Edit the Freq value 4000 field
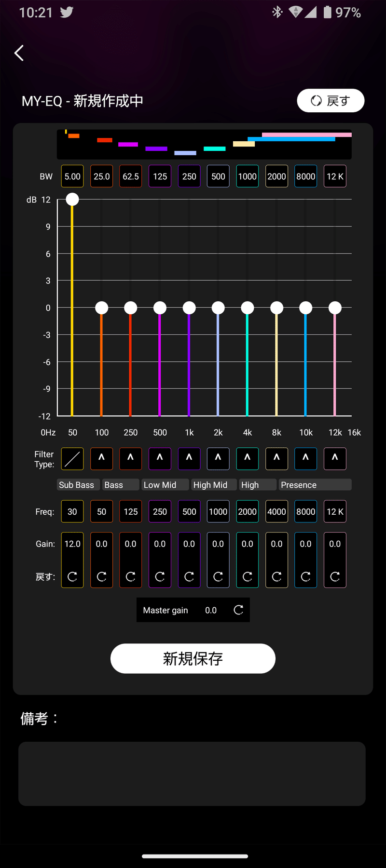 pyautogui.click(x=276, y=512)
